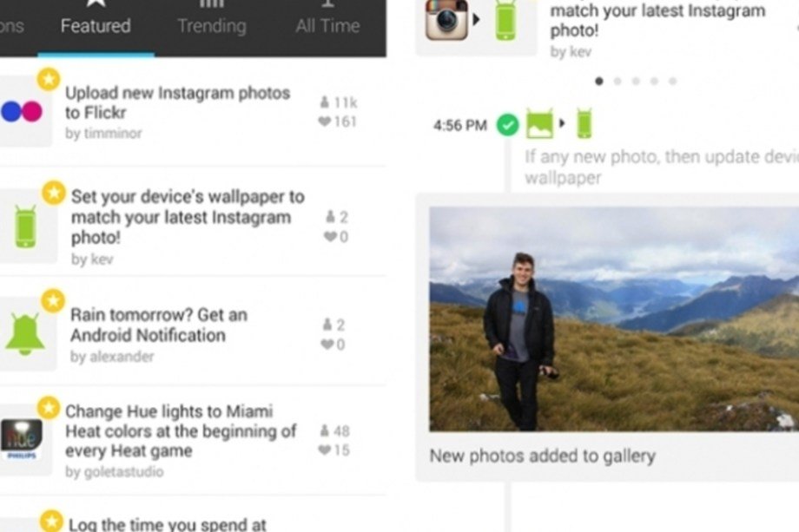The width and height of the screenshot is (799, 532).
Task: Tap the heart count 15 on the Hue recipe
Action: [x=334, y=450]
